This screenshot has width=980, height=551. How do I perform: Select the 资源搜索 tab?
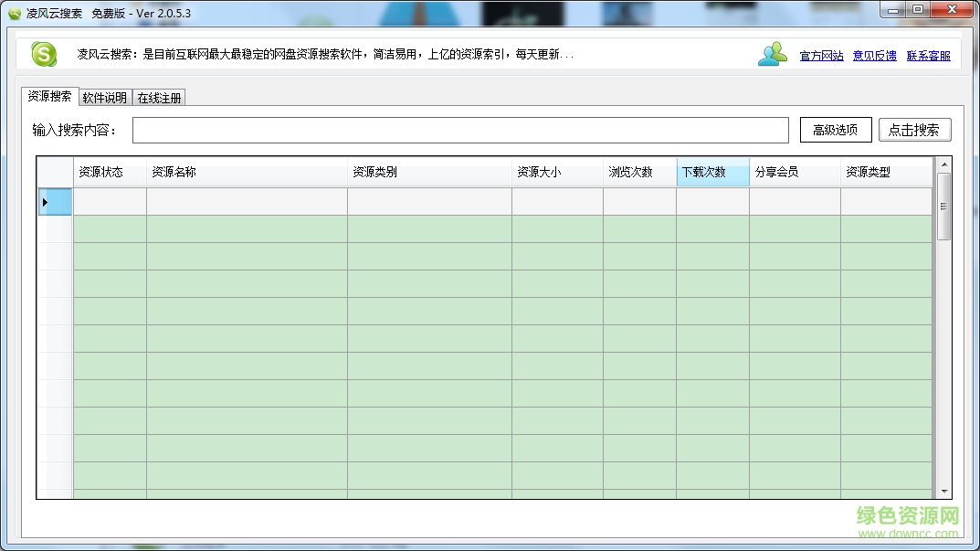[48, 96]
